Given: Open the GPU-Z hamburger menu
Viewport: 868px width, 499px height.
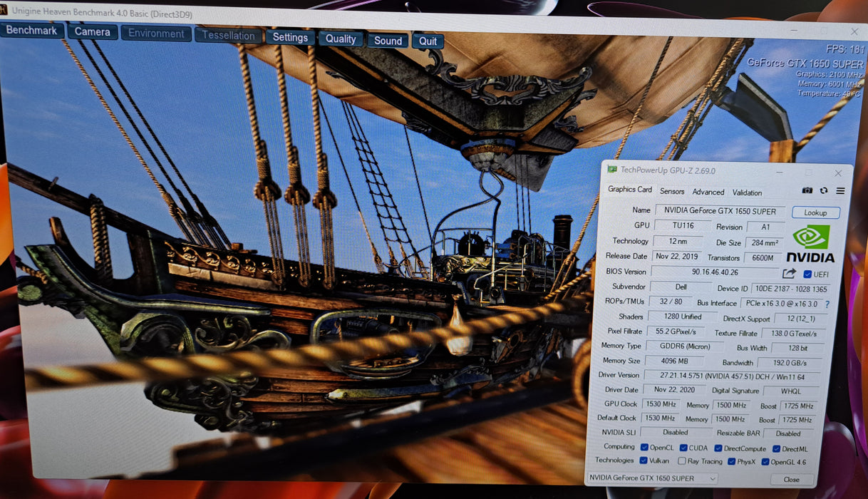Looking at the screenshot, I should pyautogui.click(x=841, y=191).
